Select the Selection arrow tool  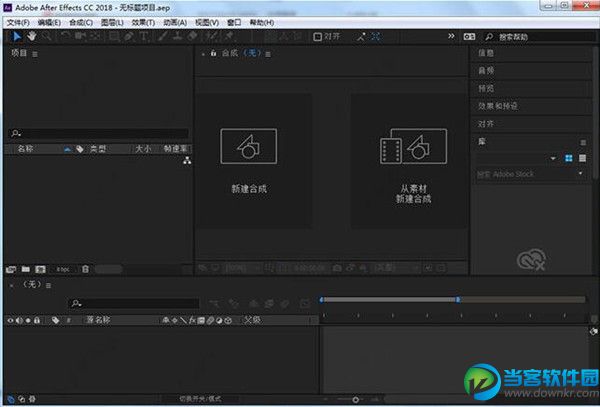coord(17,36)
